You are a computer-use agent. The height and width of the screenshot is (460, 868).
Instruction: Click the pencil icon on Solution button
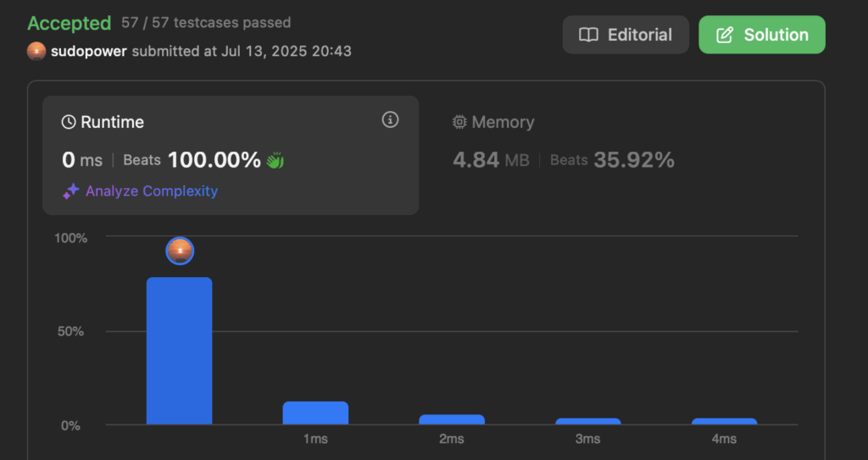pos(725,35)
